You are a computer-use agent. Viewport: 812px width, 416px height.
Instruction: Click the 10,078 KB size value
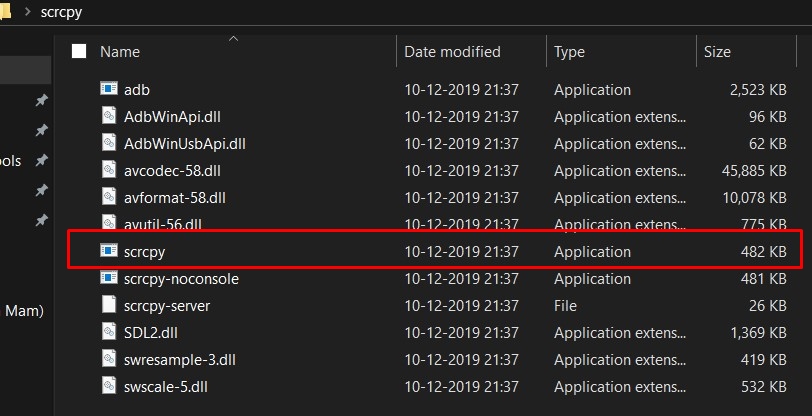click(754, 197)
